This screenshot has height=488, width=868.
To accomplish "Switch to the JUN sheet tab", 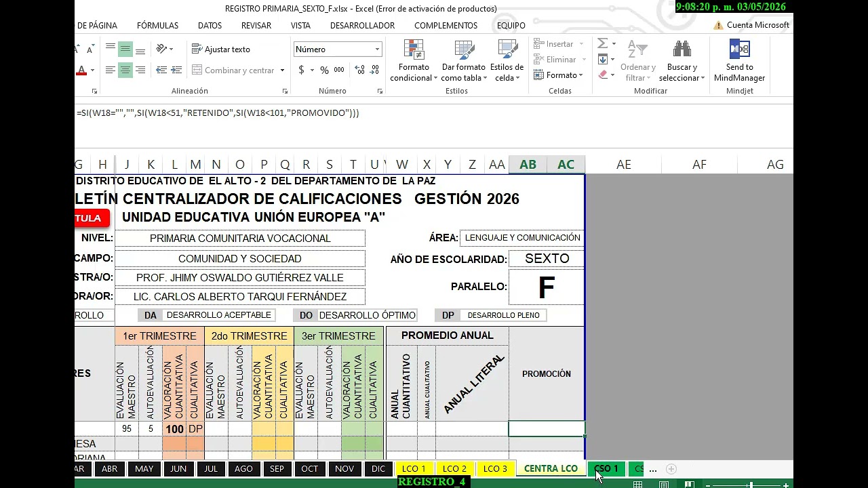I will [178, 468].
